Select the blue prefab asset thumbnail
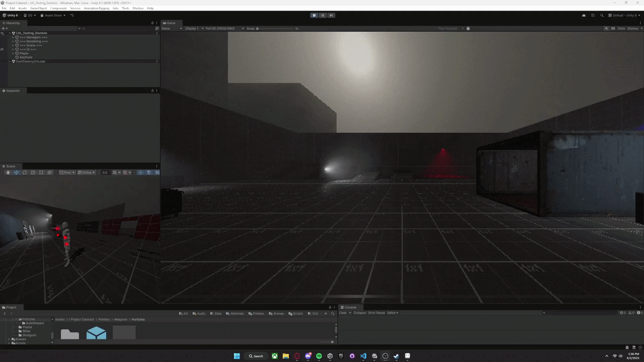 pos(96,333)
